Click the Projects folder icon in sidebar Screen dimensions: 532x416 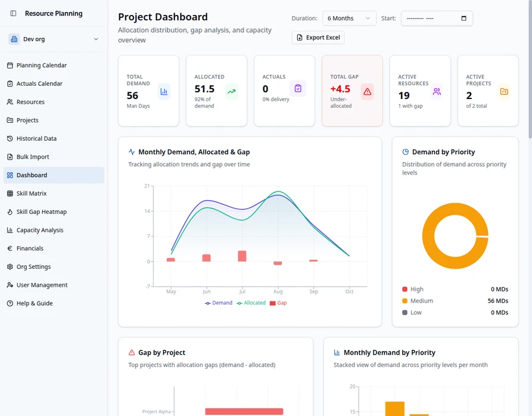(x=10, y=120)
